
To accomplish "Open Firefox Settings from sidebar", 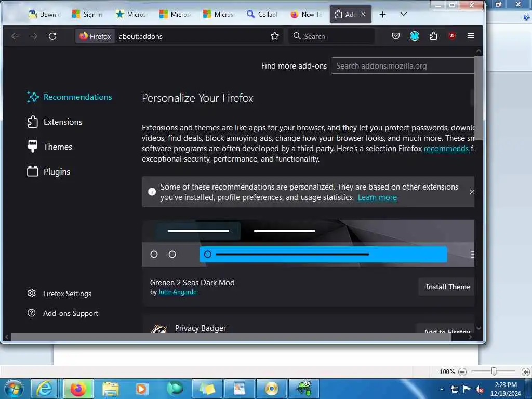I will (x=59, y=294).
